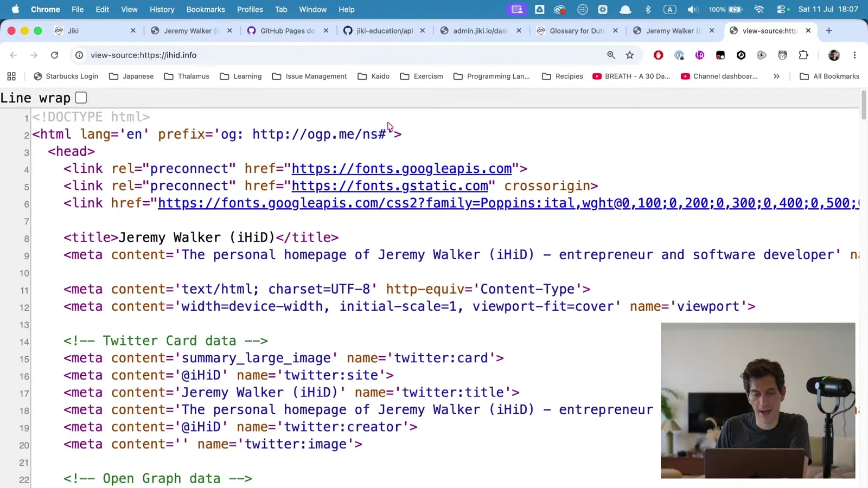Open the Apple menu
This screenshot has width=868, height=488.
[x=15, y=9]
